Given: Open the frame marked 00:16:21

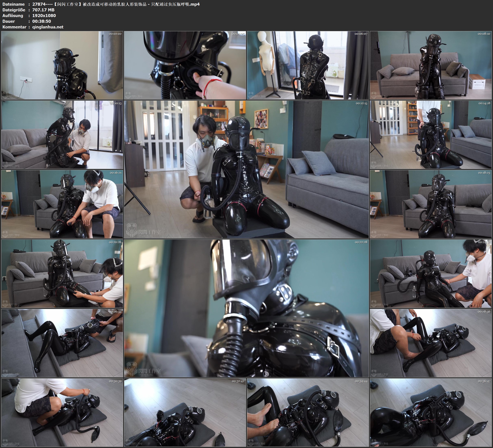Looking at the screenshot, I should [62, 204].
